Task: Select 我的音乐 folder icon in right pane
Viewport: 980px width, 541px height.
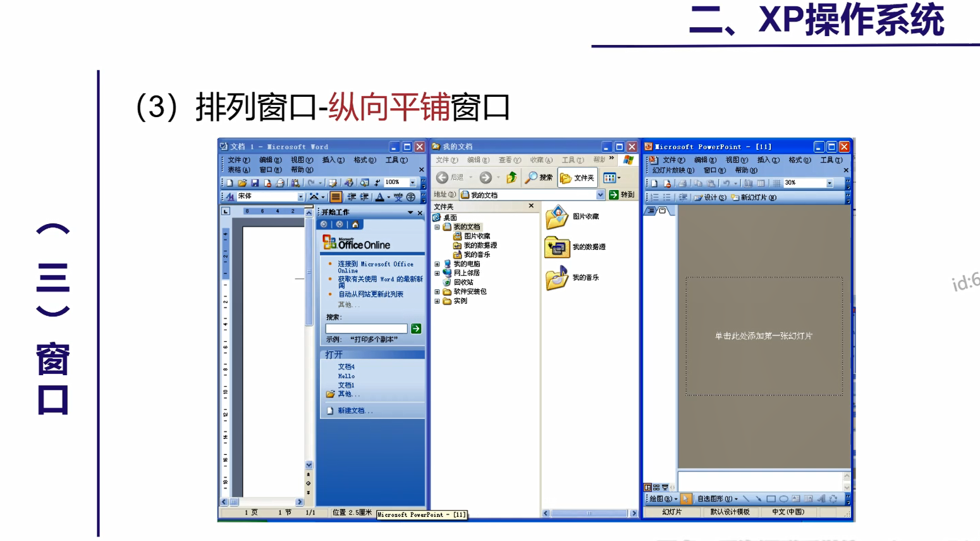Action: coord(556,278)
